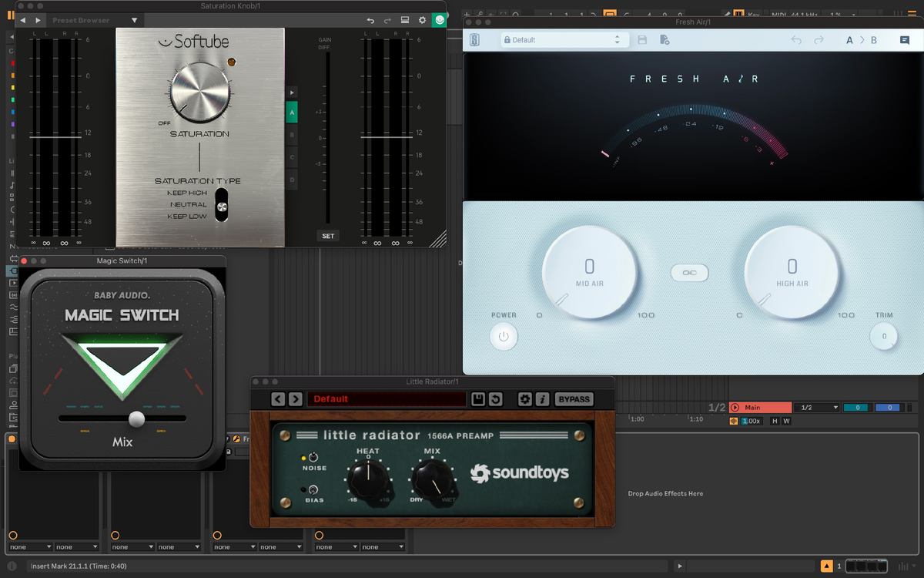The width and height of the screenshot is (924, 578).
Task: Click the Default preset name field in Little Radiator
Action: [x=387, y=399]
